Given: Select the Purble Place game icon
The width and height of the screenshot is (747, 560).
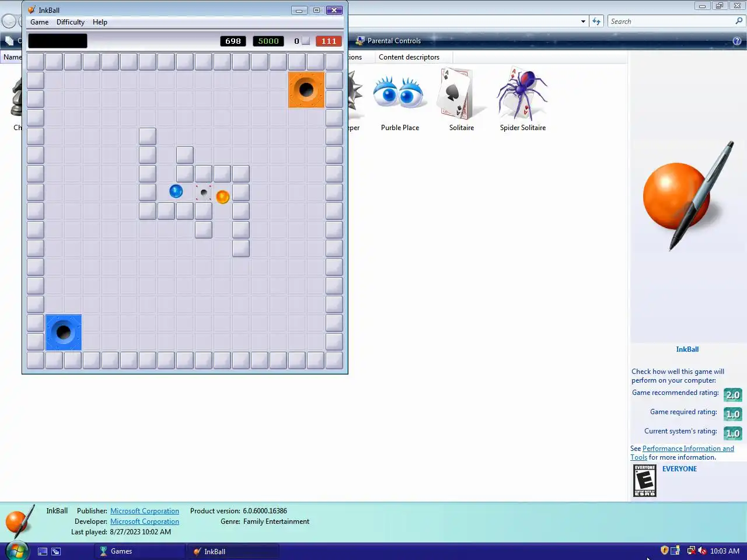Looking at the screenshot, I should point(400,100).
